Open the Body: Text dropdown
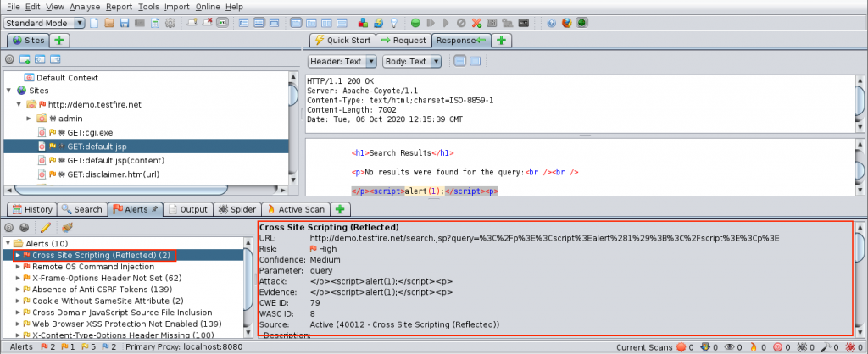 pos(412,61)
